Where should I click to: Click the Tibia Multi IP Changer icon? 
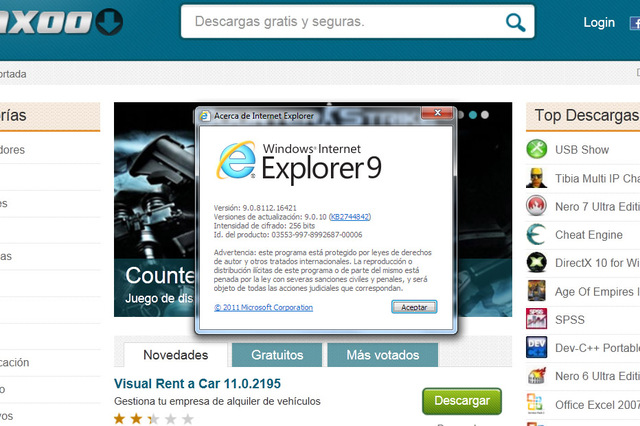point(537,178)
